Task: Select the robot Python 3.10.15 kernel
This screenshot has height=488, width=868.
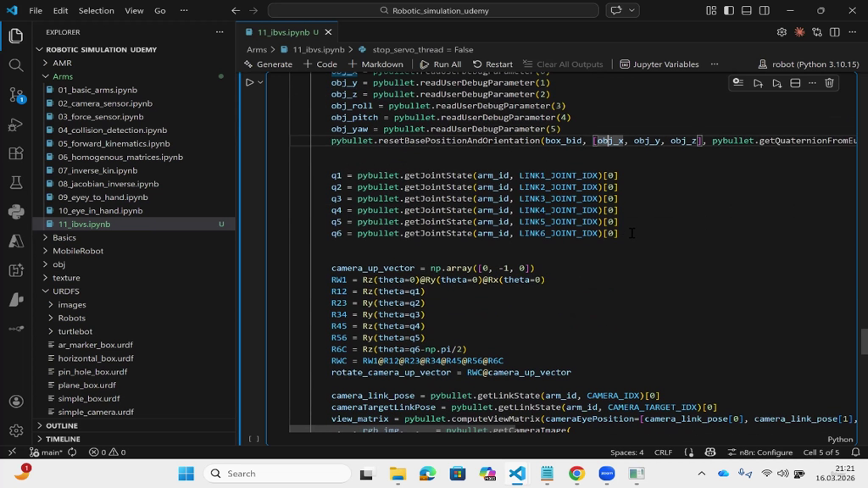Action: [809, 64]
